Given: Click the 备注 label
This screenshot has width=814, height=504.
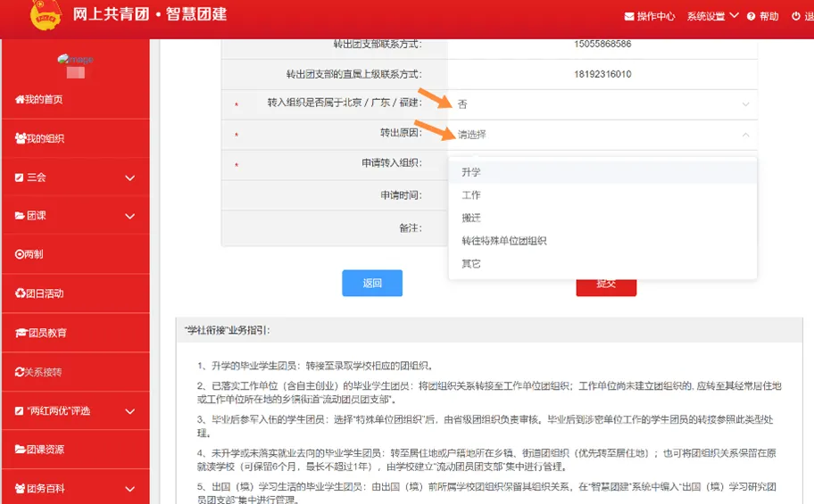Looking at the screenshot, I should click(411, 227).
